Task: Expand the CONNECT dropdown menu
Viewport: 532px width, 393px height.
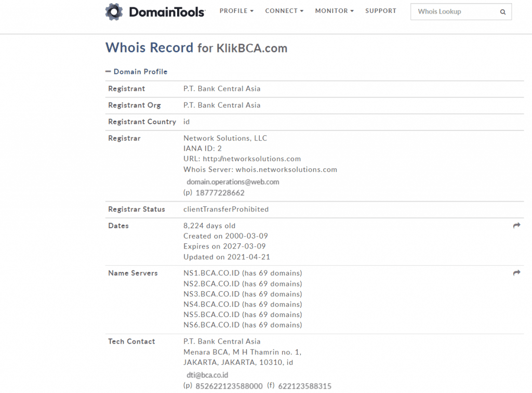Action: pyautogui.click(x=284, y=10)
